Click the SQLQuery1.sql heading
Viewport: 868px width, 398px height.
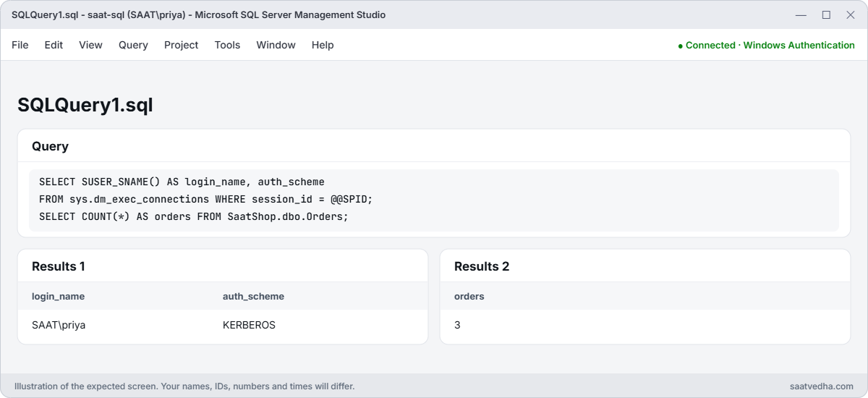(x=85, y=105)
